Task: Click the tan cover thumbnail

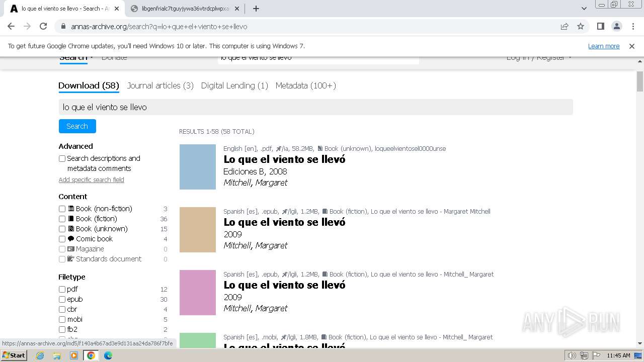Action: pos(198,230)
